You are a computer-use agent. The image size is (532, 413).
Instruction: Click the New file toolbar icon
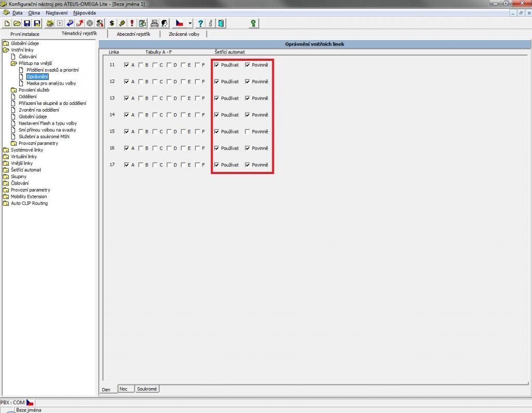tap(7, 23)
